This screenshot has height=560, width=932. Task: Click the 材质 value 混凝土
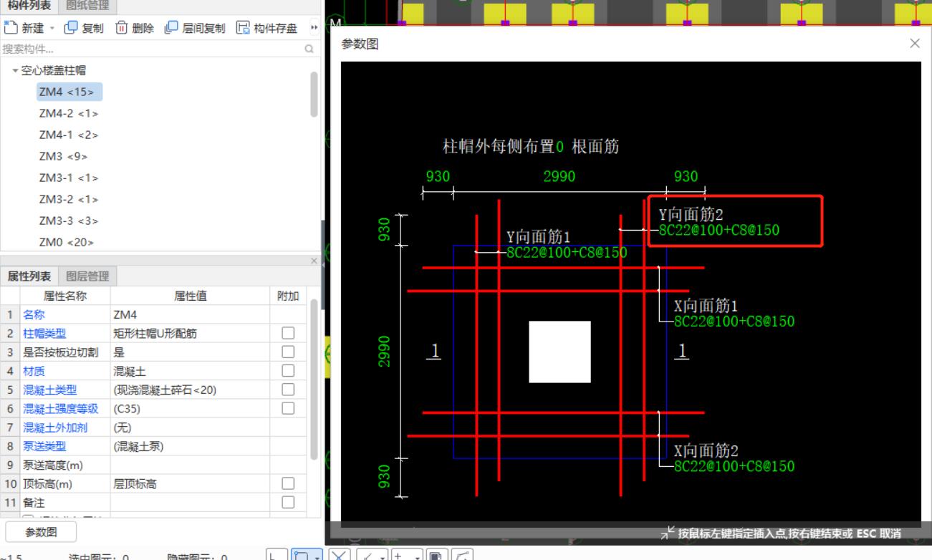tap(190, 371)
